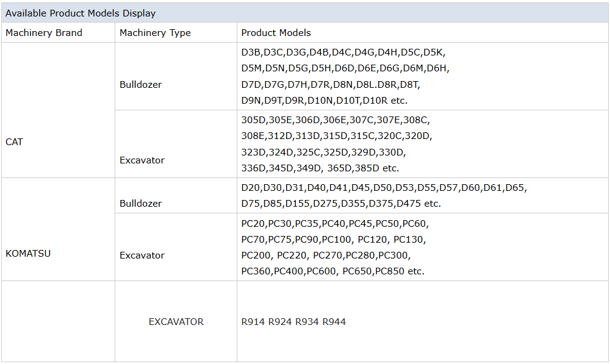Click the Bulldozer type in CAT section
The image size is (610, 364).
(141, 85)
